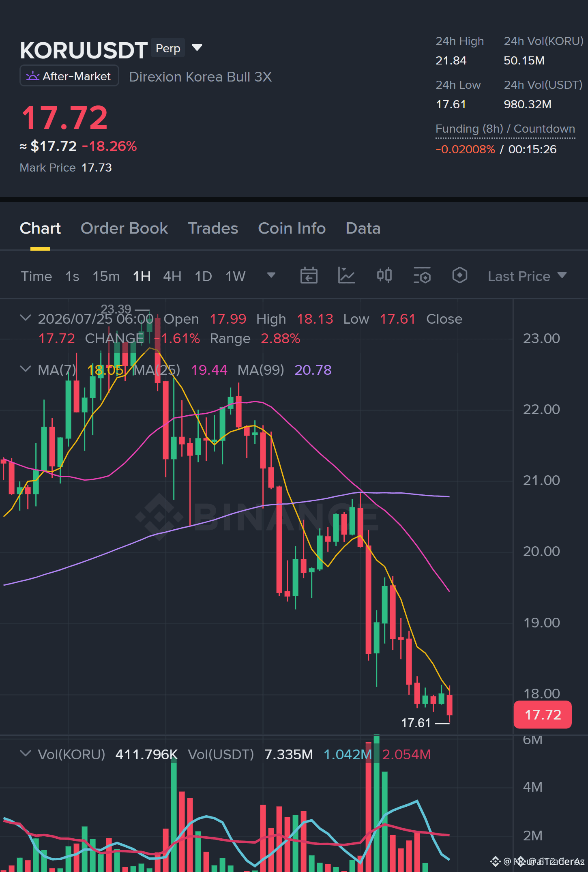This screenshot has height=872, width=588.
Task: Open the chart settings list icon
Action: 422,276
